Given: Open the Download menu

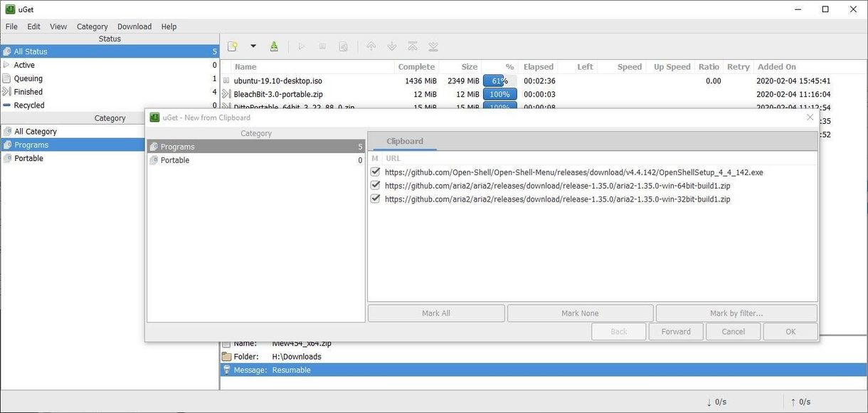Looking at the screenshot, I should point(134,26).
